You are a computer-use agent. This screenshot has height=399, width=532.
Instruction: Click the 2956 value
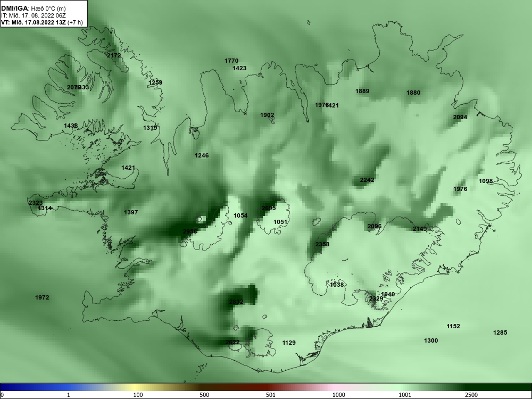click(x=190, y=231)
